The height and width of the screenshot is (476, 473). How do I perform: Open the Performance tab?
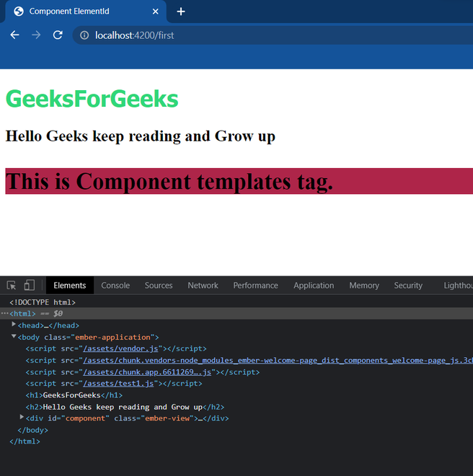click(x=256, y=286)
